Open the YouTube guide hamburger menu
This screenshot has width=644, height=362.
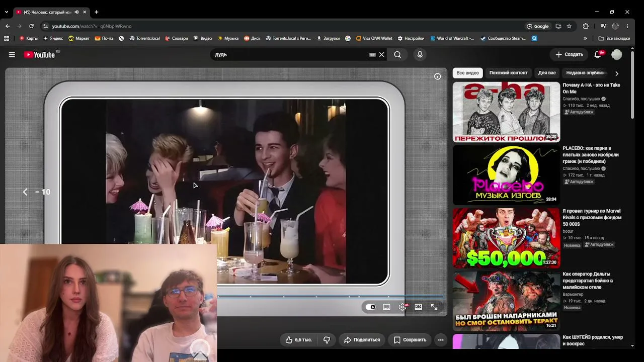12,55
